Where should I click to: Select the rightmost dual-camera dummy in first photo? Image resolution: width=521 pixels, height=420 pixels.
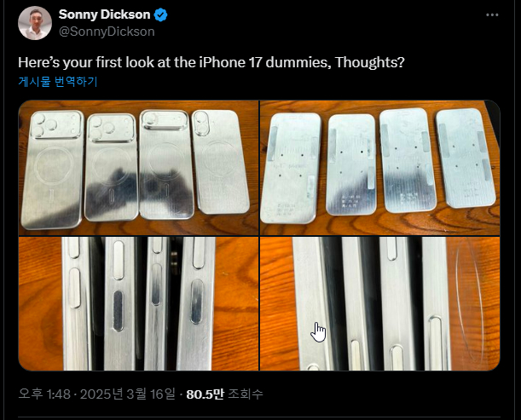(221, 162)
